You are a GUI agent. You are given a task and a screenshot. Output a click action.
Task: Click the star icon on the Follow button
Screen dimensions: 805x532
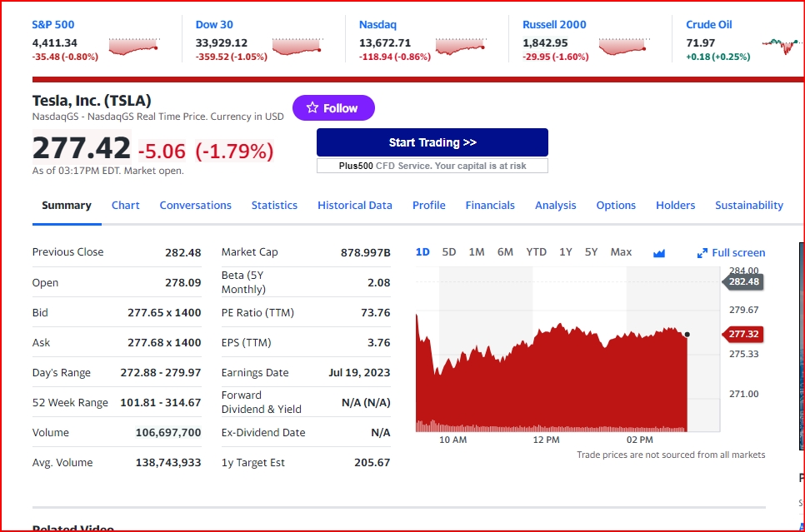point(312,107)
